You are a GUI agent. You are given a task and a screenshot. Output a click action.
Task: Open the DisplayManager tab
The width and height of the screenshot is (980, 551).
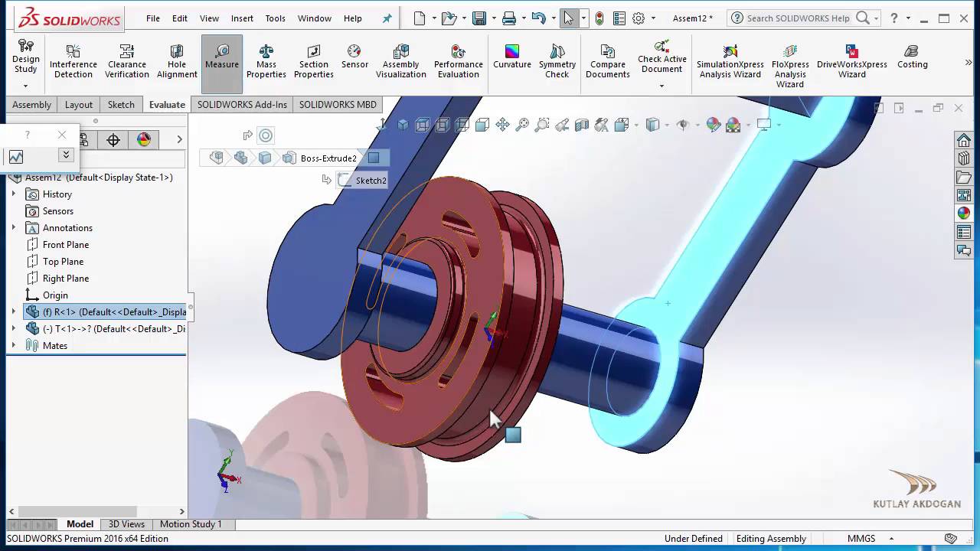pyautogui.click(x=144, y=139)
